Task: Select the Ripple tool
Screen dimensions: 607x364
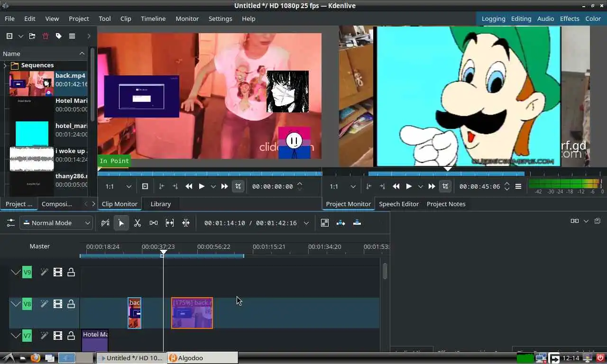Action: (186, 223)
